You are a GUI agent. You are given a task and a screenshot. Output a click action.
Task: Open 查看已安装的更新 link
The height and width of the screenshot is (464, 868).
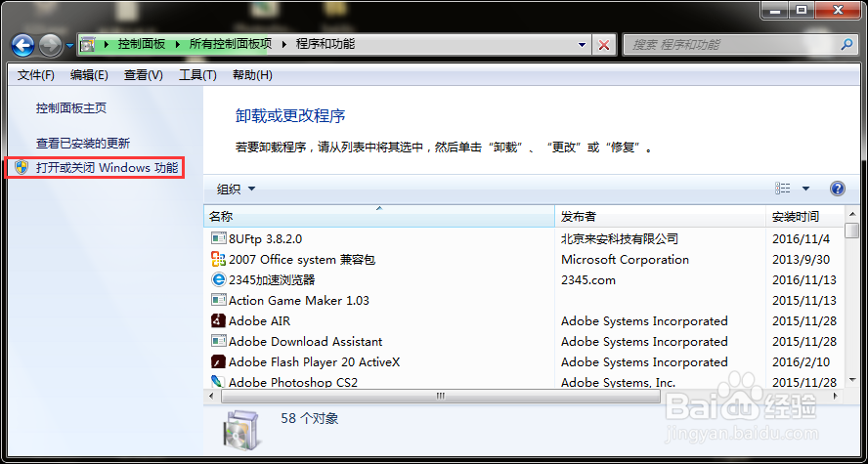[83, 144]
